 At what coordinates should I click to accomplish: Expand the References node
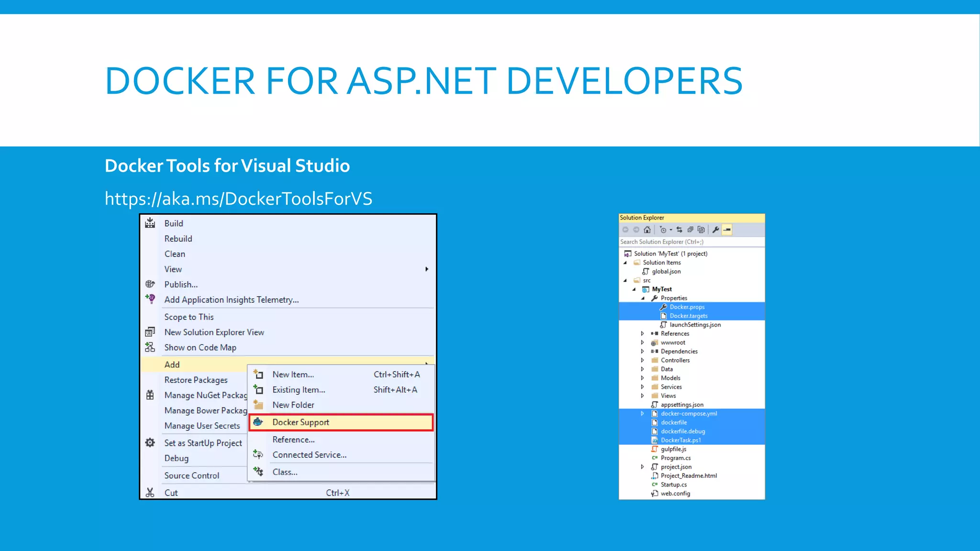click(x=643, y=334)
